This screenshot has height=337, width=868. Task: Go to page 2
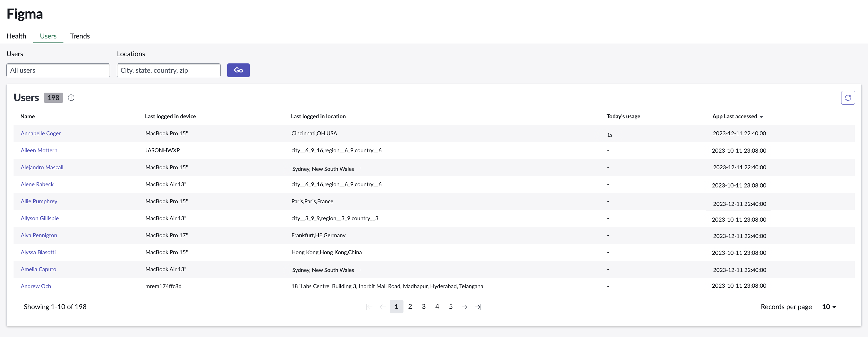(410, 307)
